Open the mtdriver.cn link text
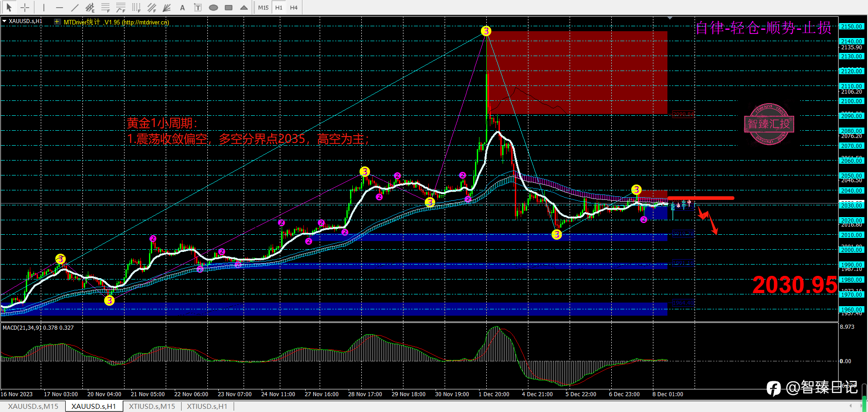This screenshot has height=412, width=868. 145,22
